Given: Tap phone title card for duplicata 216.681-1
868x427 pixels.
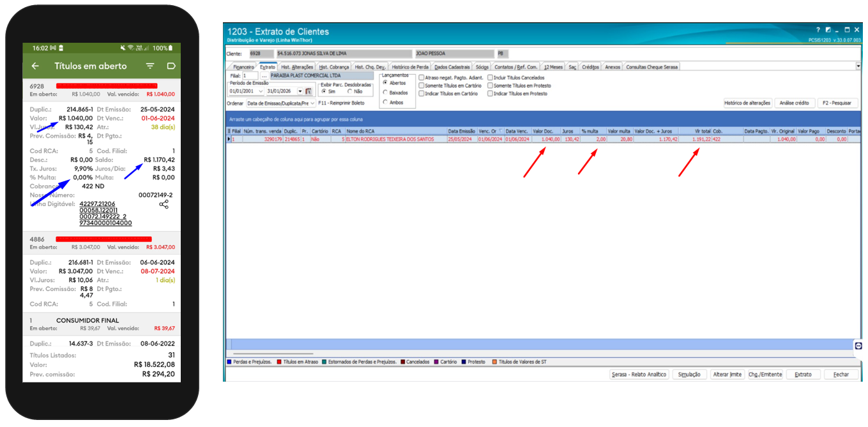Looking at the screenshot, I should tap(102, 283).
